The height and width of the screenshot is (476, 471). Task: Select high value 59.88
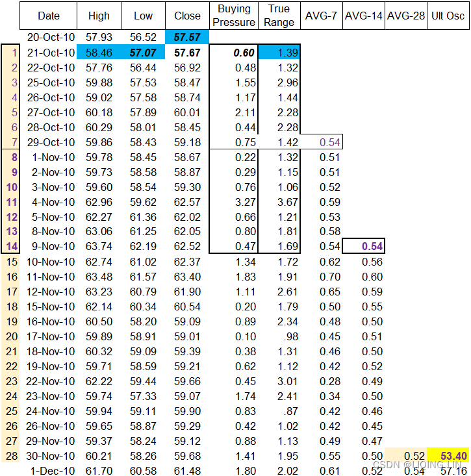(99, 82)
